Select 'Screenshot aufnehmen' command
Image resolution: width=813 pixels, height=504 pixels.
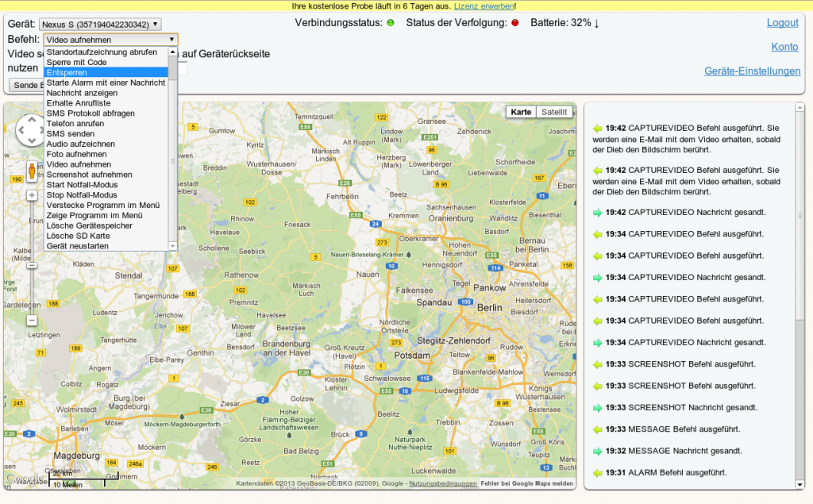tap(106, 175)
